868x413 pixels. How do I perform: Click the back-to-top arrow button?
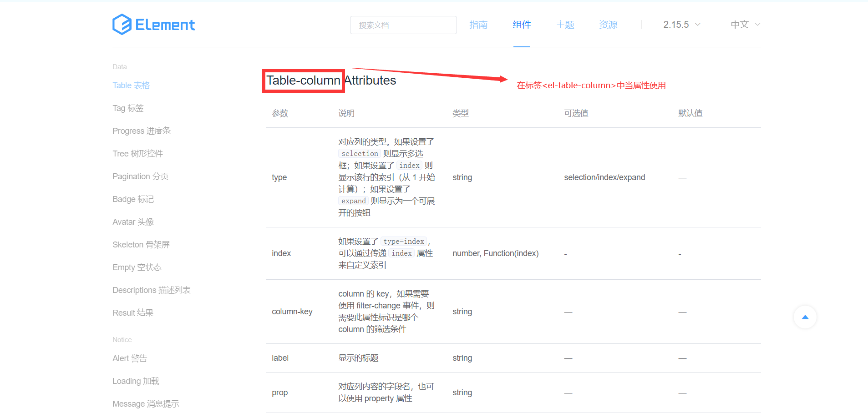point(805,317)
